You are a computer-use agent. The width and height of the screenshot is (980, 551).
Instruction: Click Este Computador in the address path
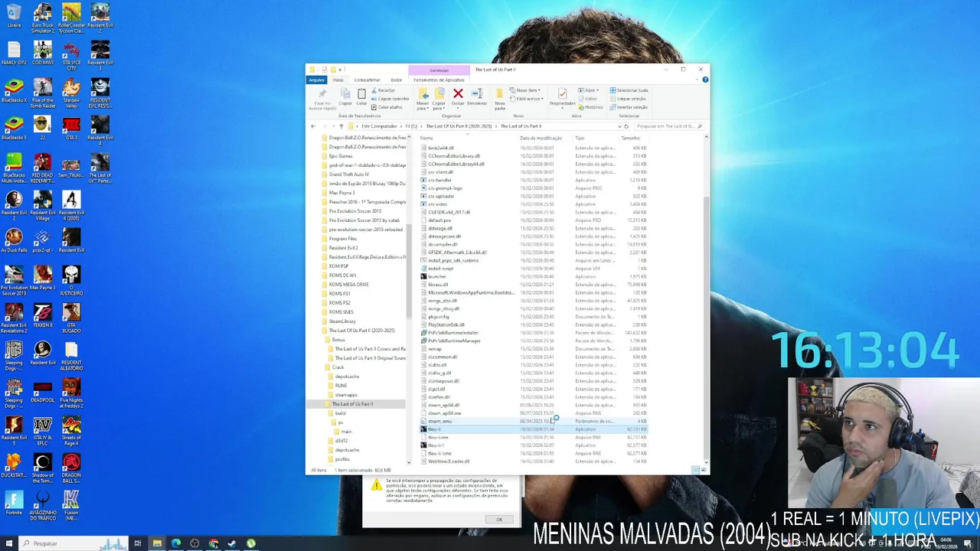(x=379, y=126)
